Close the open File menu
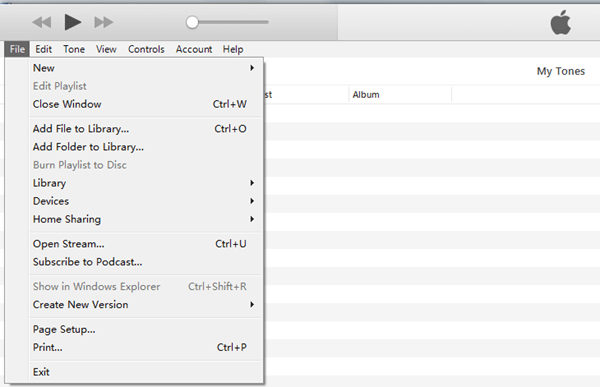This screenshot has height=387, width=600. point(17,49)
